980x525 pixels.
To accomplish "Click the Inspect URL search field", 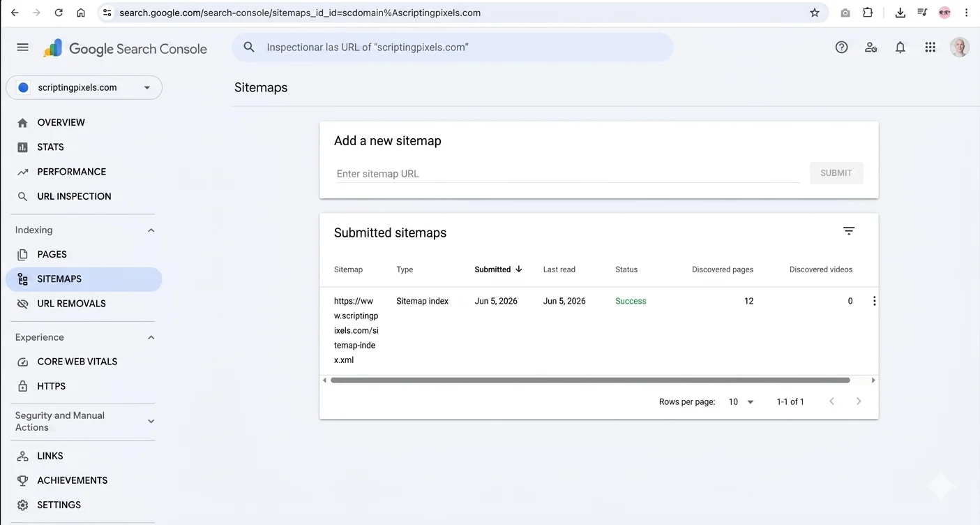I will (x=452, y=47).
